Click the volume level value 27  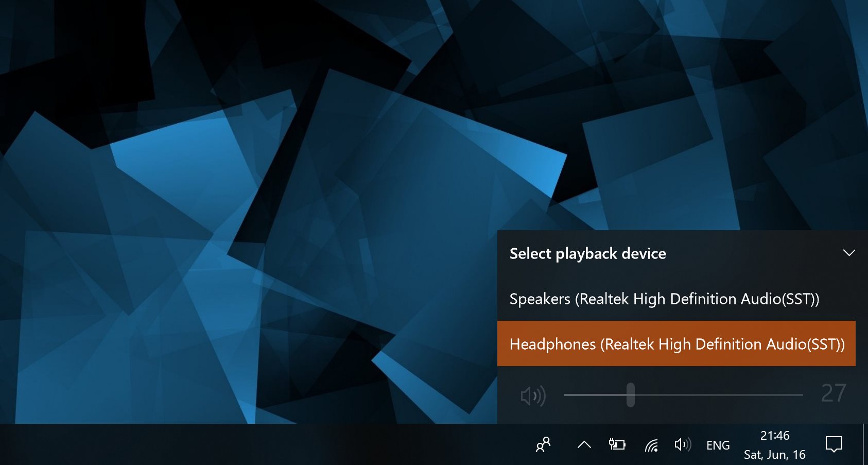(x=834, y=393)
